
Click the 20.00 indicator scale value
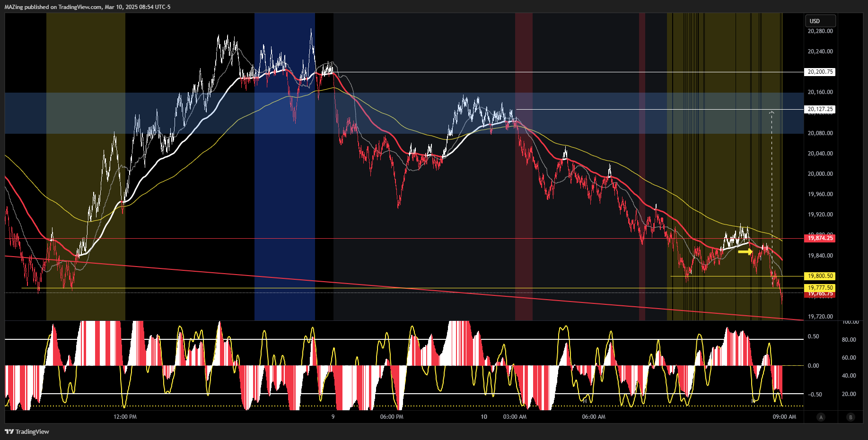tap(849, 394)
